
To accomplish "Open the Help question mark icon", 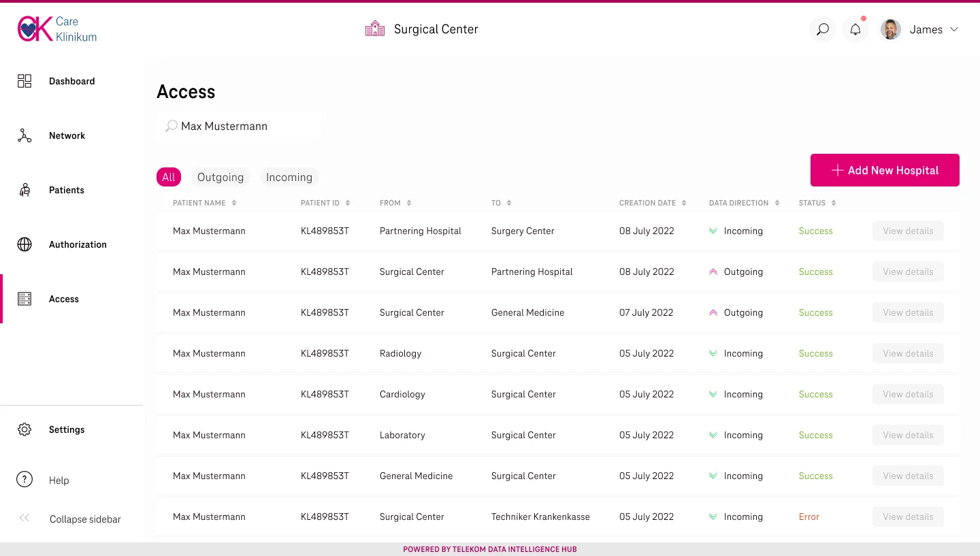I will tap(24, 480).
